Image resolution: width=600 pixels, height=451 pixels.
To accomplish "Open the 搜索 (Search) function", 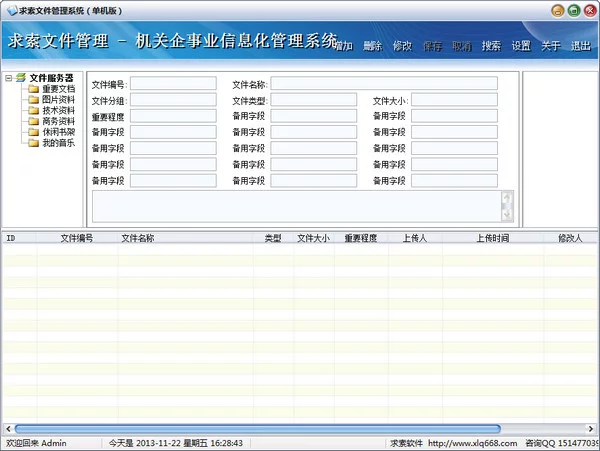I will (x=492, y=46).
